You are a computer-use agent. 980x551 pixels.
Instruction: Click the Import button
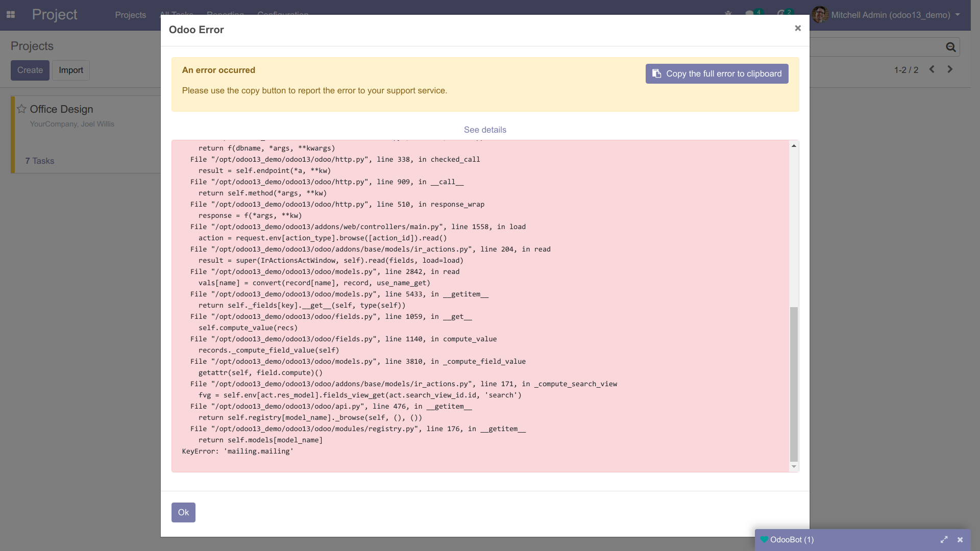(x=71, y=70)
